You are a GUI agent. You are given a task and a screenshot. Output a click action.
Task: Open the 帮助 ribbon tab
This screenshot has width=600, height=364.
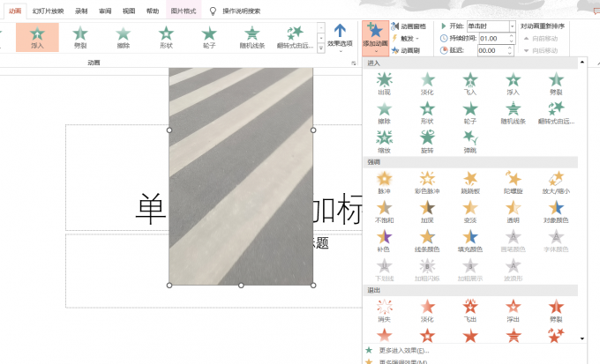pos(153,11)
